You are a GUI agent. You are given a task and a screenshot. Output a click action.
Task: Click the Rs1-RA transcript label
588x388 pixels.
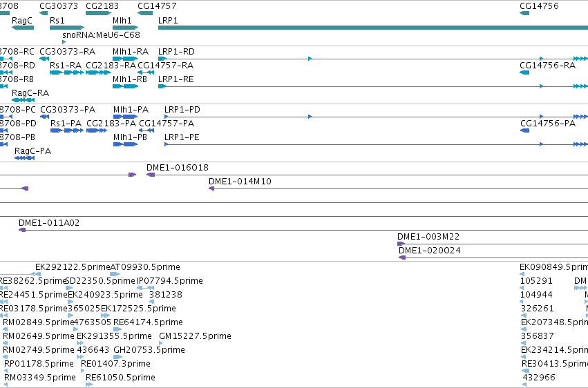click(65, 65)
